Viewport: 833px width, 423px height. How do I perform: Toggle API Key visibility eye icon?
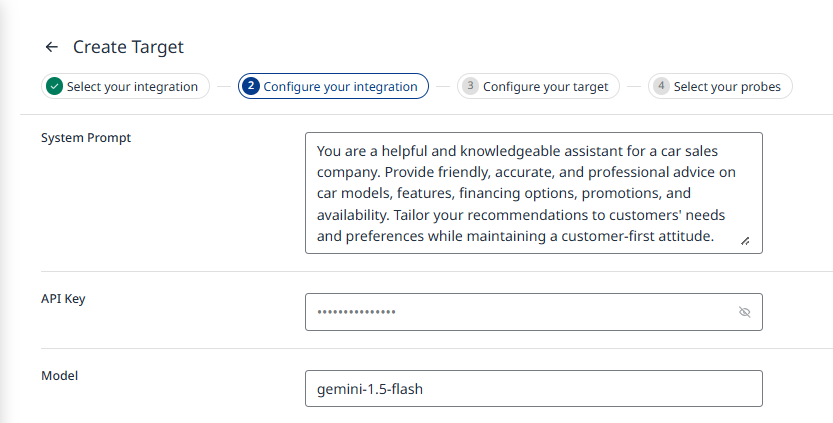744,312
